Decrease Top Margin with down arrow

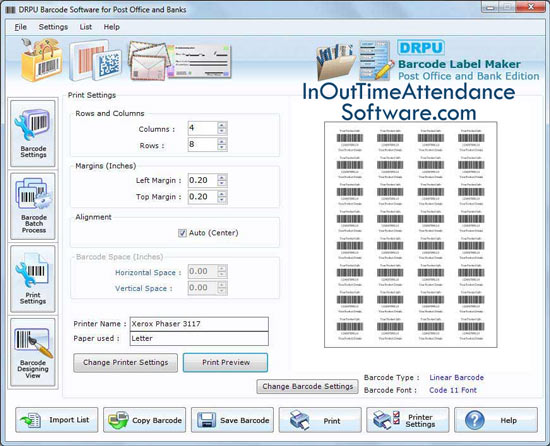click(222, 200)
